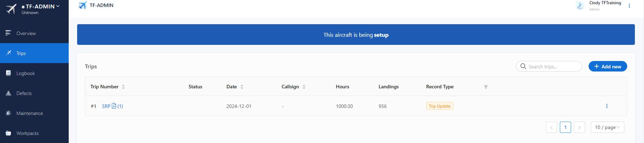This screenshot has height=143, width=644.
Task: Open the three-dot menu for trip #1
Action: (607, 106)
